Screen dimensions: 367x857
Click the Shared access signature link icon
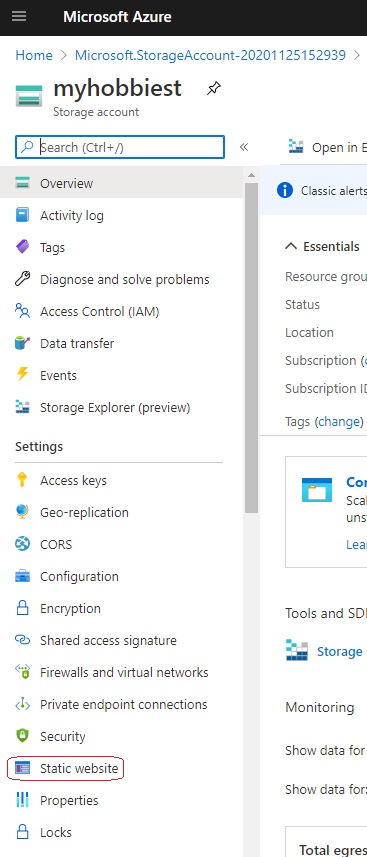click(22, 640)
